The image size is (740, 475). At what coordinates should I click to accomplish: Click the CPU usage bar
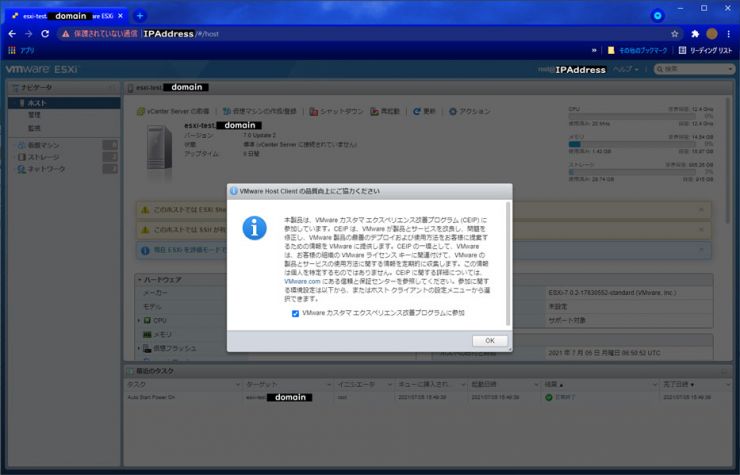(632, 116)
